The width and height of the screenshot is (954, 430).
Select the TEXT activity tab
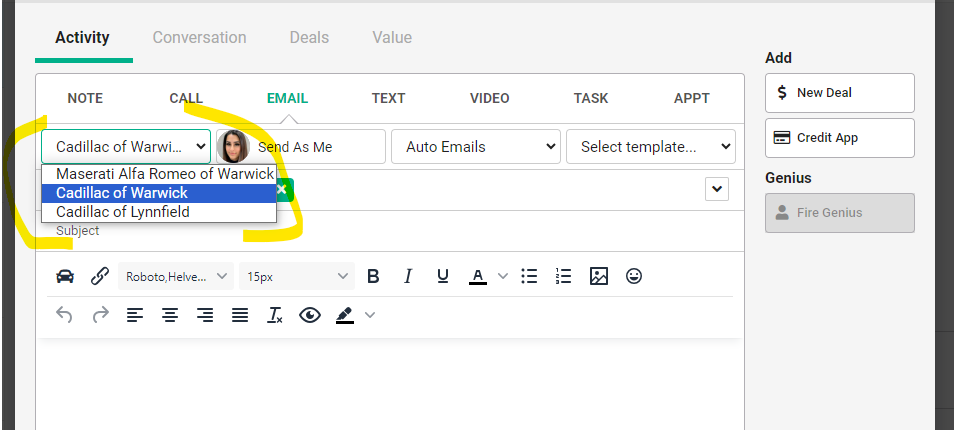pos(388,98)
